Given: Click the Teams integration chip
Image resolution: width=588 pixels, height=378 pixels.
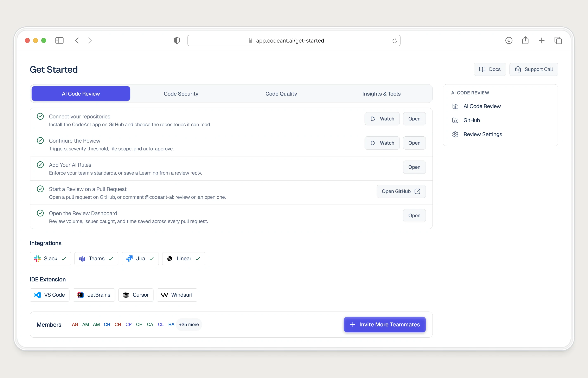Looking at the screenshot, I should (x=96, y=259).
